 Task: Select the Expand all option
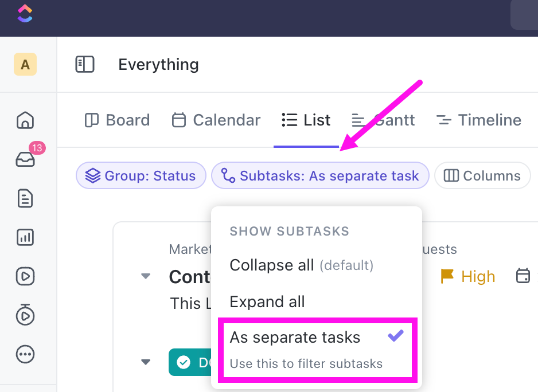point(267,302)
